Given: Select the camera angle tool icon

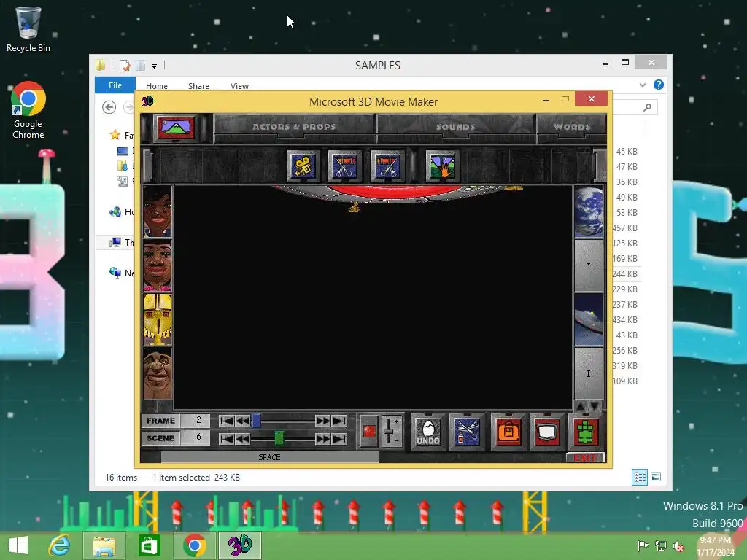Looking at the screenshot, I should point(303,166).
